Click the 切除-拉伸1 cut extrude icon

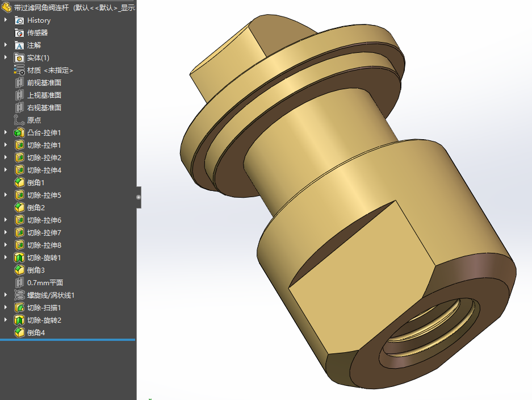[x=19, y=145]
